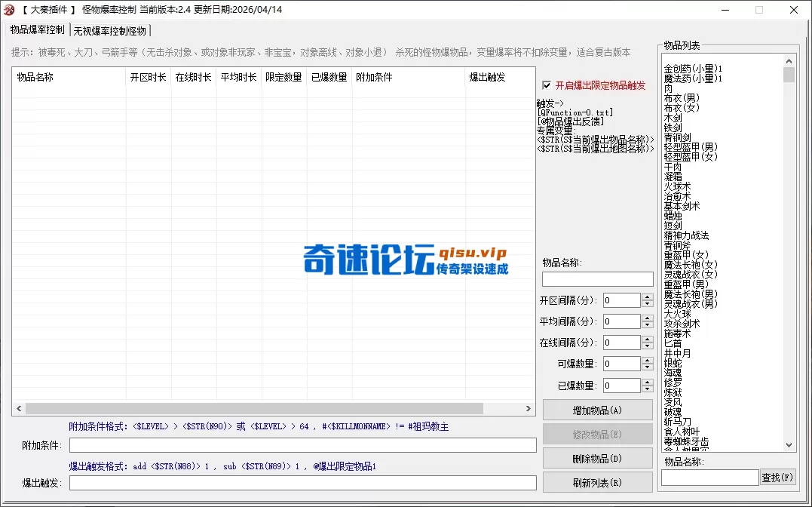Decrease the 平均间隔(分) value with down arrow
The image size is (812, 507).
(648, 325)
